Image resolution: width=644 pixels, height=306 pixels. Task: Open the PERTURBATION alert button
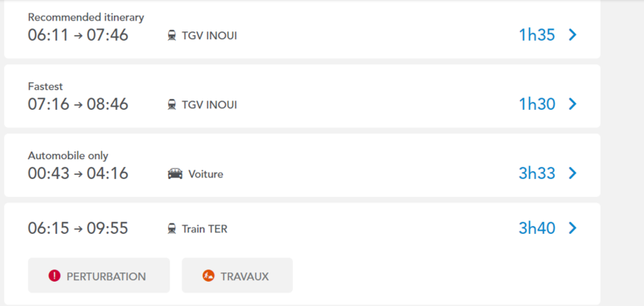99,275
